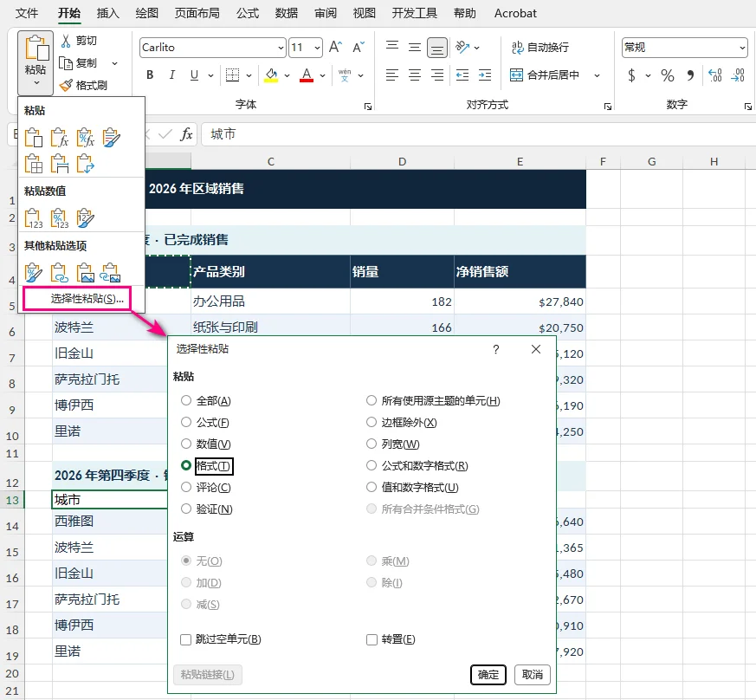This screenshot has width=756, height=700.
Task: Toggle Bold formatting
Action: coord(150,75)
